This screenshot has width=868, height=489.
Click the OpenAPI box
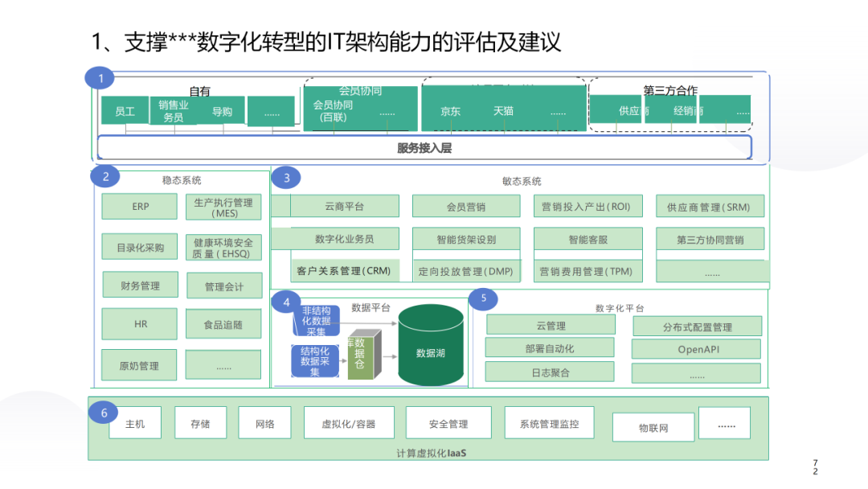coord(696,349)
